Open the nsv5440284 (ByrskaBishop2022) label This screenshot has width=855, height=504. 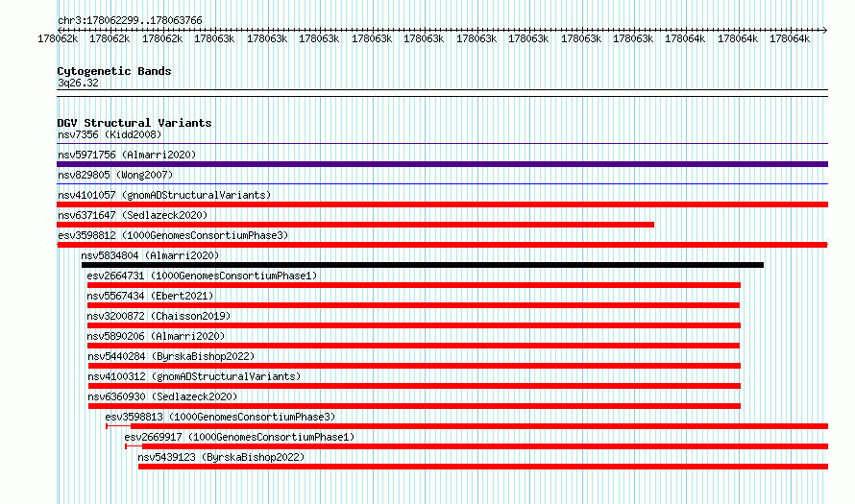click(171, 356)
